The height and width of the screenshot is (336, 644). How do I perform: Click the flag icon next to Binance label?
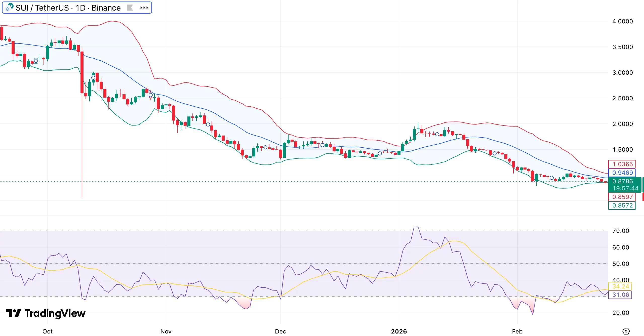click(130, 8)
